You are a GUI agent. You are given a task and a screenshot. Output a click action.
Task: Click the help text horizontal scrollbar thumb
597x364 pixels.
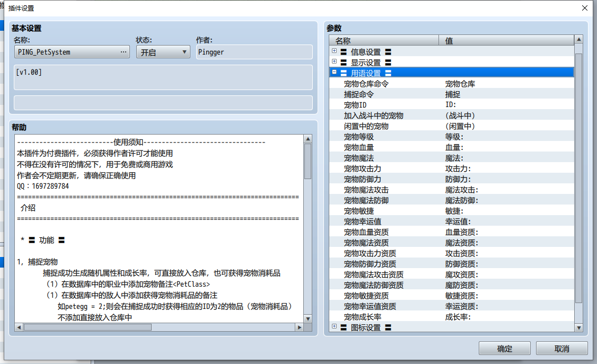(87, 327)
